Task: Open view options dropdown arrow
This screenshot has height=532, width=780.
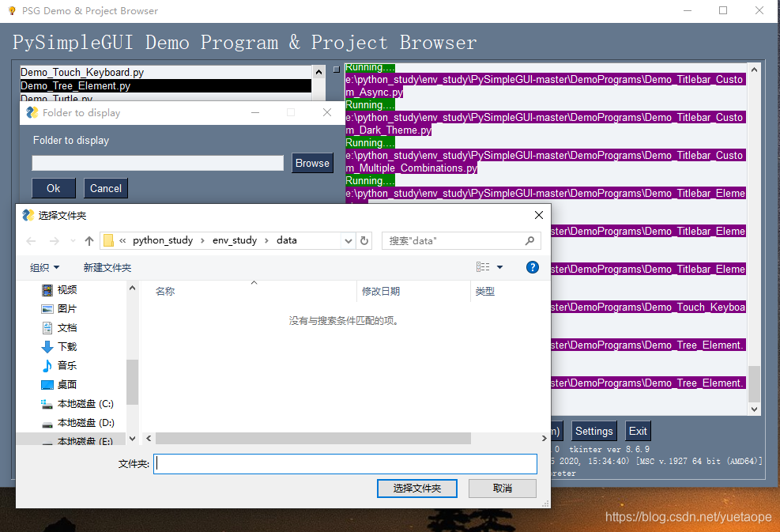Action: [500, 267]
